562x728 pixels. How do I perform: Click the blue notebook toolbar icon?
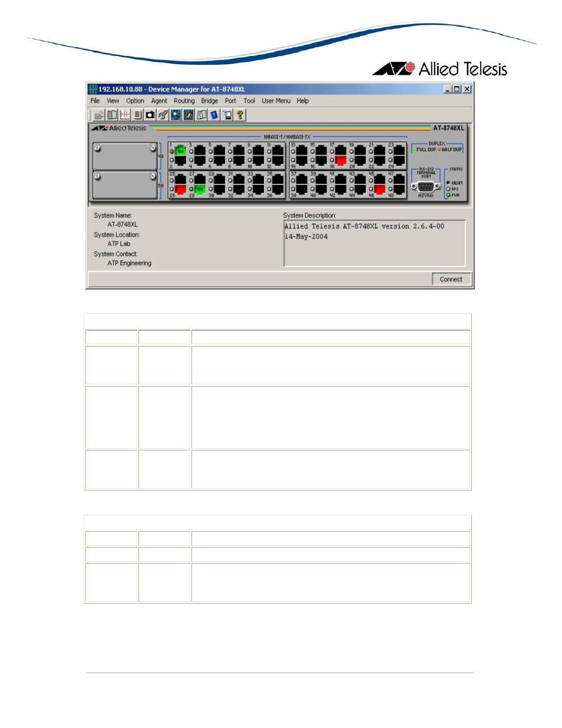tap(214, 115)
